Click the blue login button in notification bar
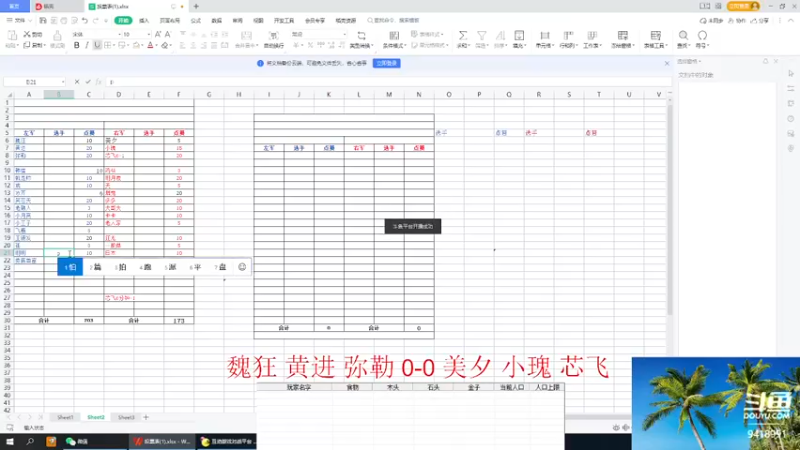 [387, 63]
